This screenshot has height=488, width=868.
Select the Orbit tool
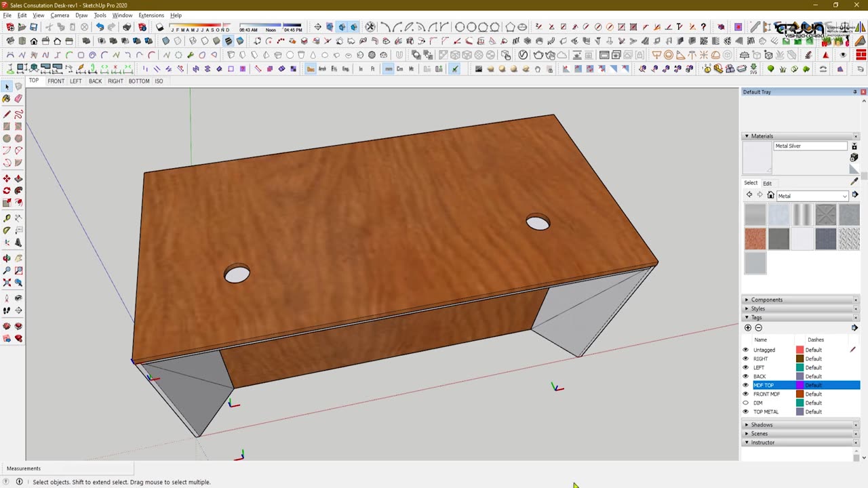7,258
